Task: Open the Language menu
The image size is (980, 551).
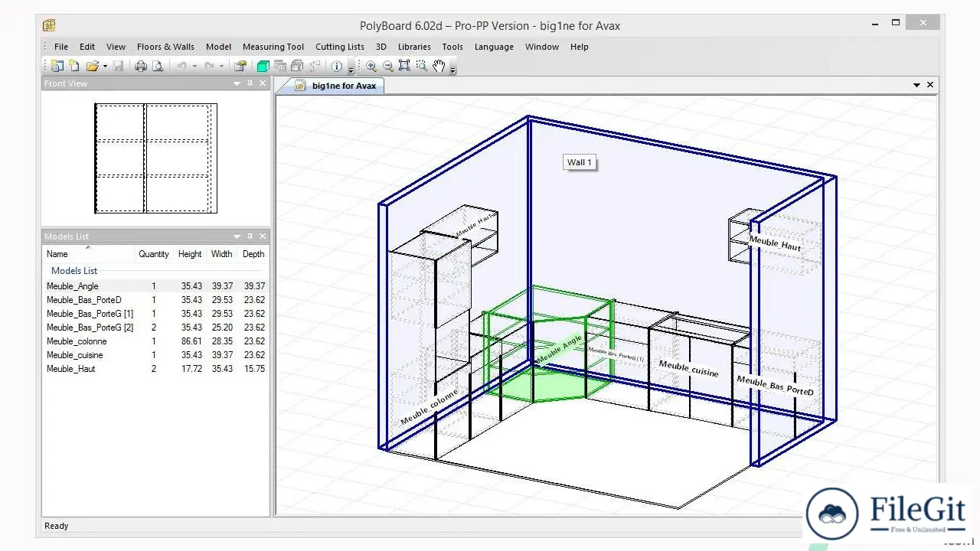Action: pos(494,47)
